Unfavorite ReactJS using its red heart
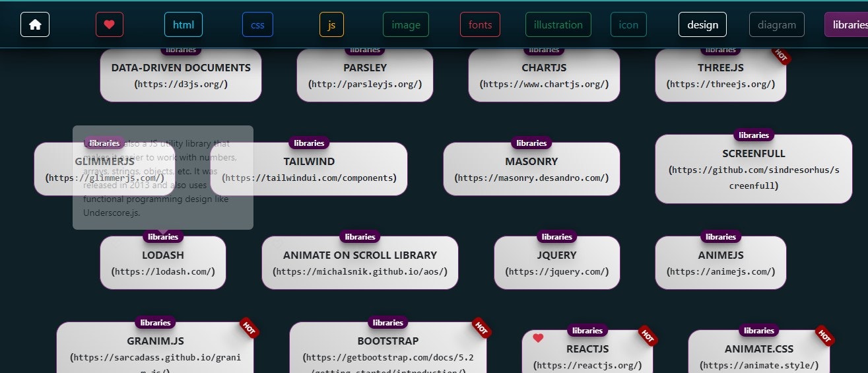Image resolution: width=868 pixels, height=373 pixels. point(538,338)
